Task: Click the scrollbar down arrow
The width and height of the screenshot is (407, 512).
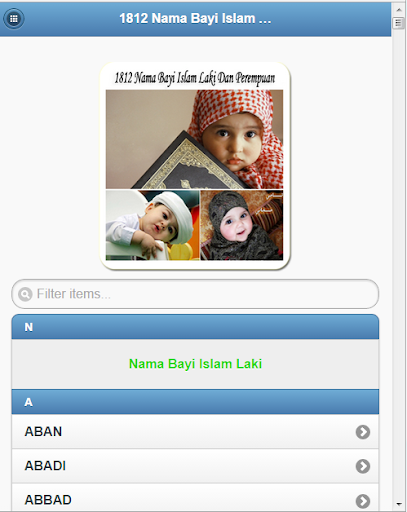Action: [399, 504]
